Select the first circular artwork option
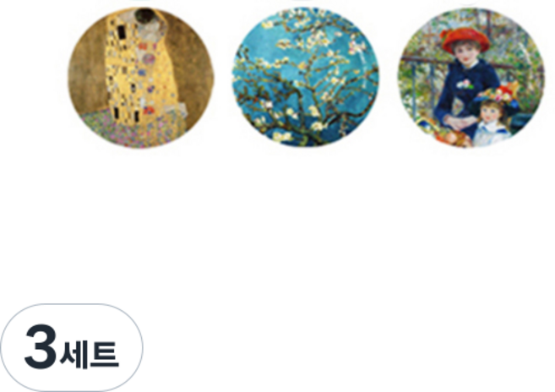This screenshot has width=555, height=392. click(x=141, y=78)
